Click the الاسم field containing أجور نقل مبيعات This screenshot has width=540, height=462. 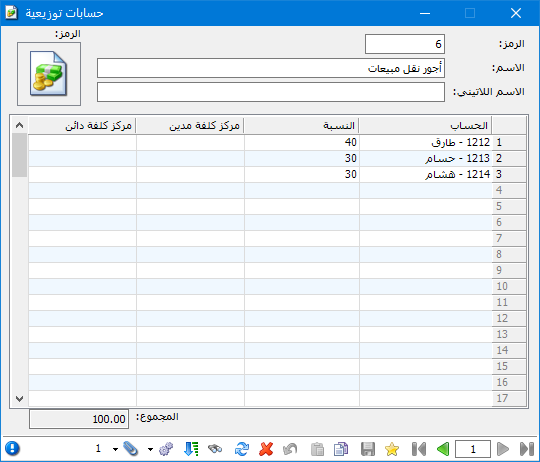click(x=271, y=68)
